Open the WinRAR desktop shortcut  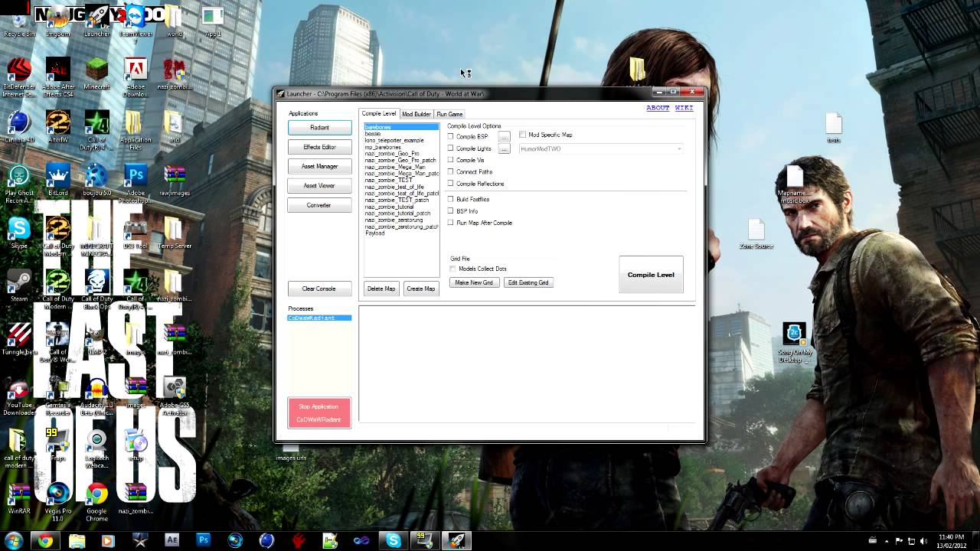pyautogui.click(x=19, y=497)
